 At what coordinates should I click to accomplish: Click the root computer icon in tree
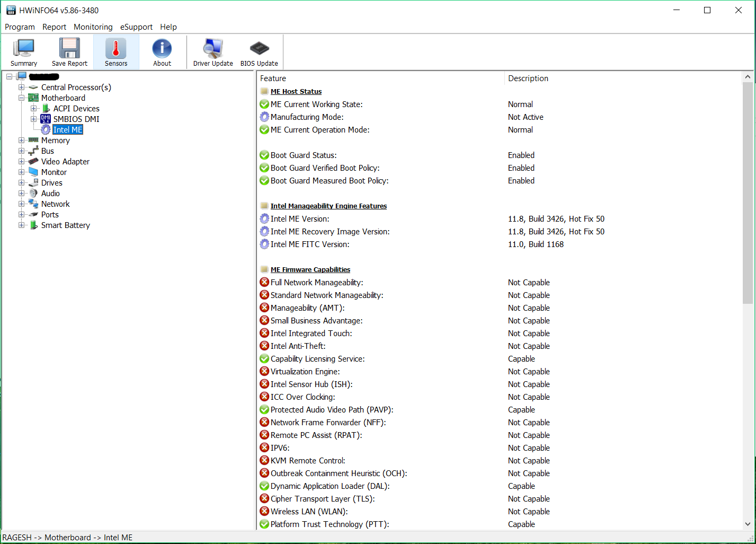click(x=22, y=77)
